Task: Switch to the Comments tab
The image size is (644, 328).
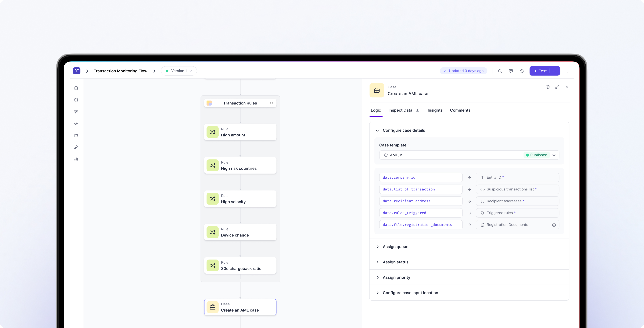Action: tap(460, 110)
